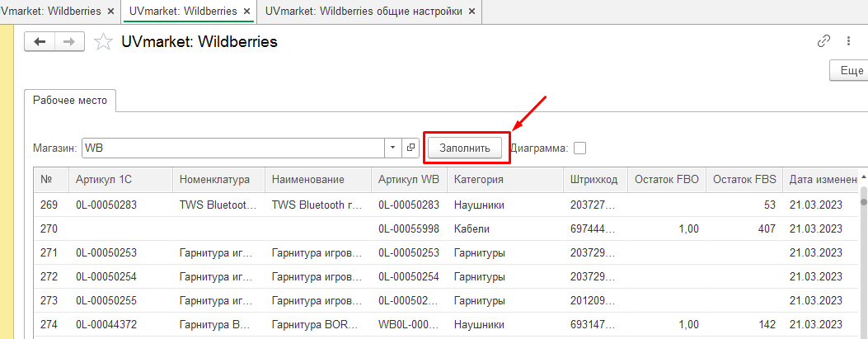
Task: Add page to favorites with star icon
Action: click(x=103, y=42)
